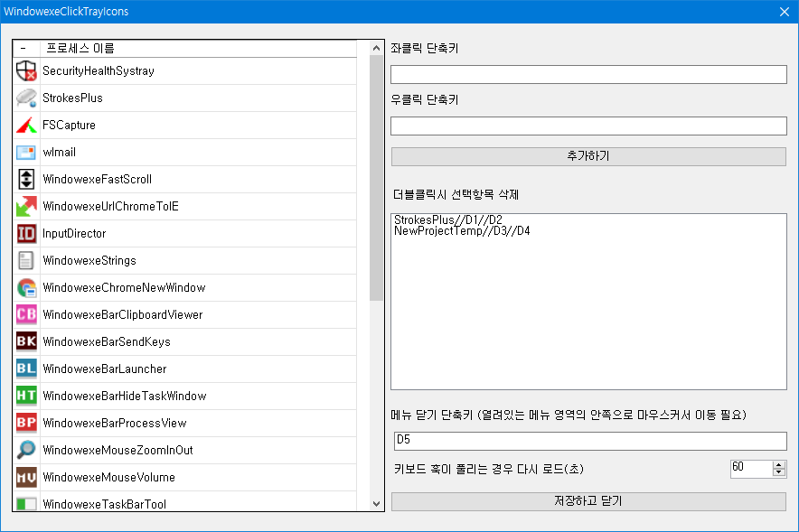Click the 추가하기 button
799x532 pixels.
tap(588, 156)
